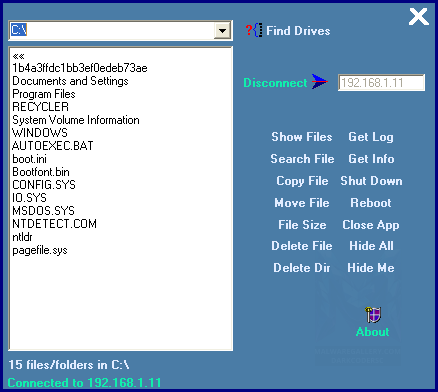Click Hide Me
438x392 pixels.
click(x=371, y=268)
